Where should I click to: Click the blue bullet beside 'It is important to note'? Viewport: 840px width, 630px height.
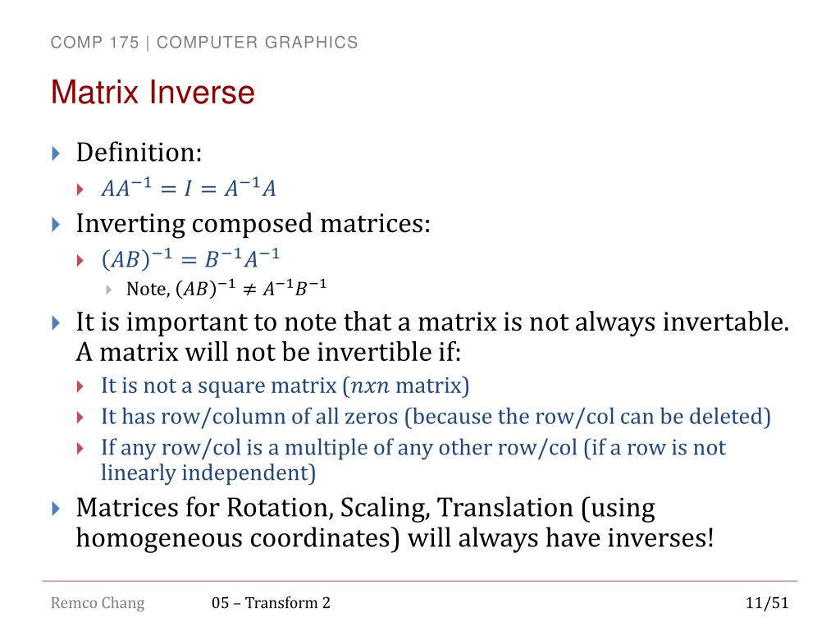(x=56, y=323)
